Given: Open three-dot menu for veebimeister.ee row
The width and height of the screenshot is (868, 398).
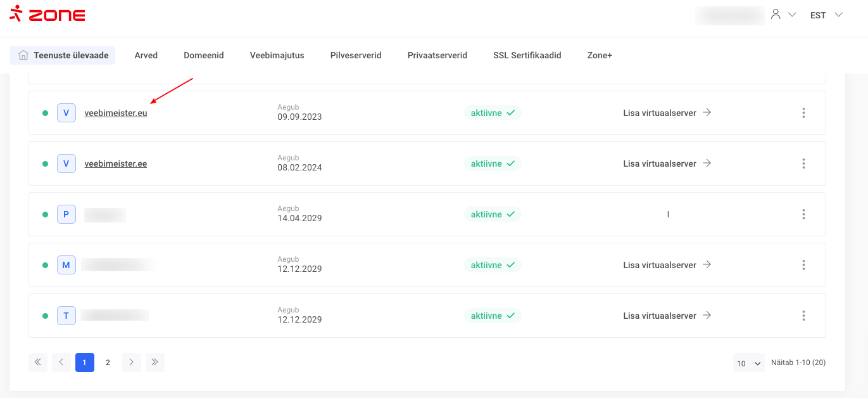Looking at the screenshot, I should [803, 164].
